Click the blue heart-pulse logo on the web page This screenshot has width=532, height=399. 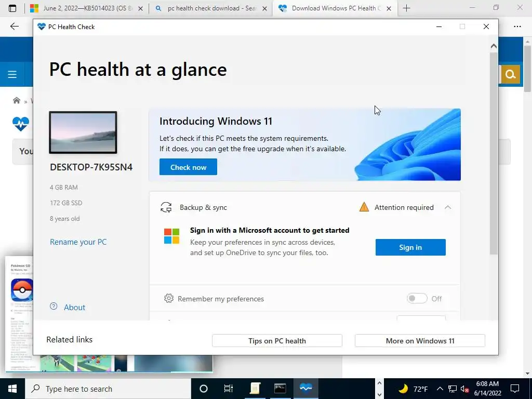point(21,124)
